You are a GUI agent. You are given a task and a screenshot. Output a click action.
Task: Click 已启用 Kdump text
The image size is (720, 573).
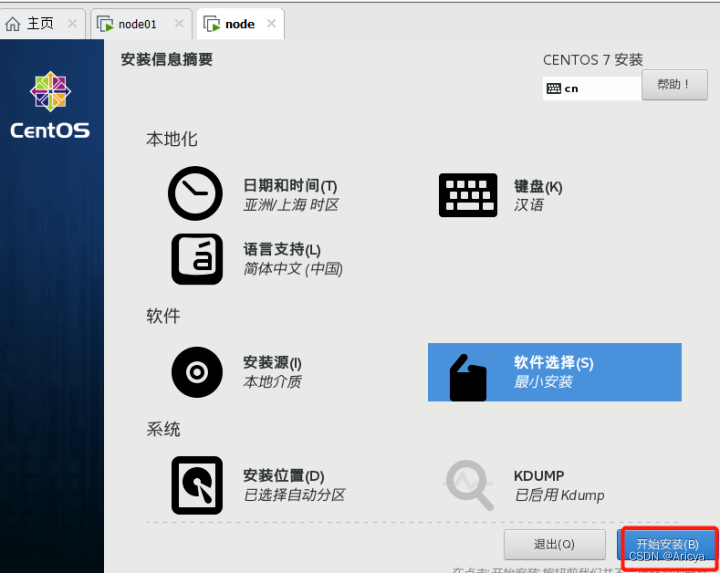point(559,495)
